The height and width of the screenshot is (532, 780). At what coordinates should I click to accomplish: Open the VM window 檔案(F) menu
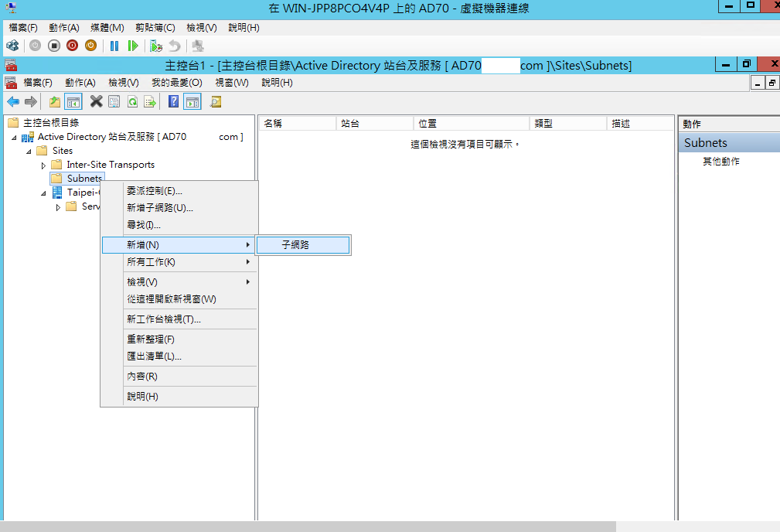point(23,28)
